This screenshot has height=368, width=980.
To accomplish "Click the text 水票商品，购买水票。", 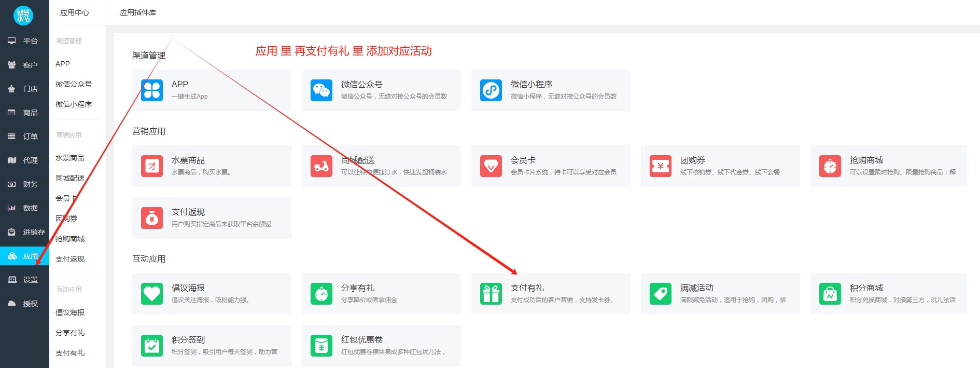I will click(202, 172).
